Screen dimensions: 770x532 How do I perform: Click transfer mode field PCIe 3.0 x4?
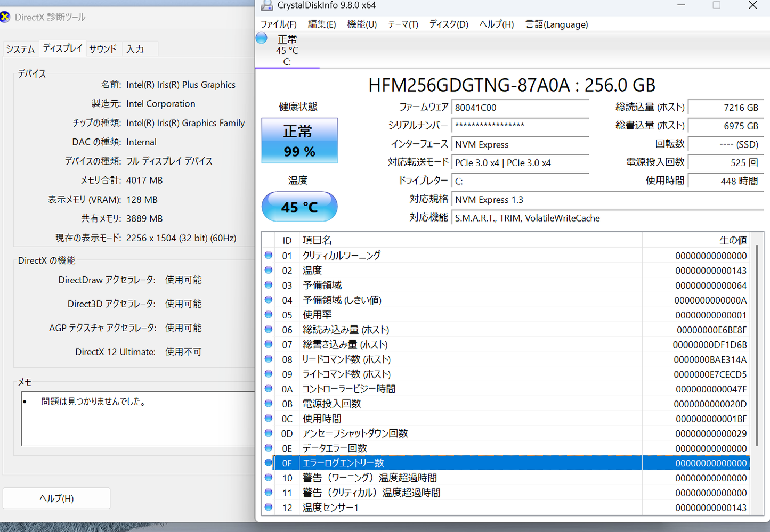click(520, 163)
